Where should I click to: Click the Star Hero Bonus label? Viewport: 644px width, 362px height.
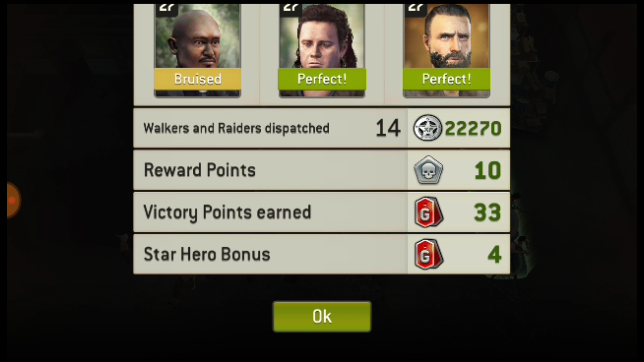(207, 254)
